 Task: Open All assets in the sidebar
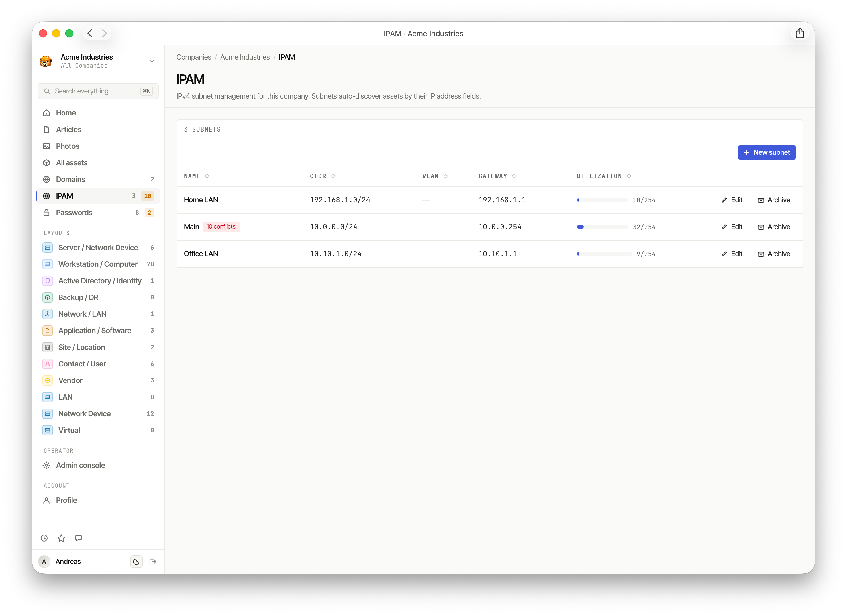tap(98, 163)
